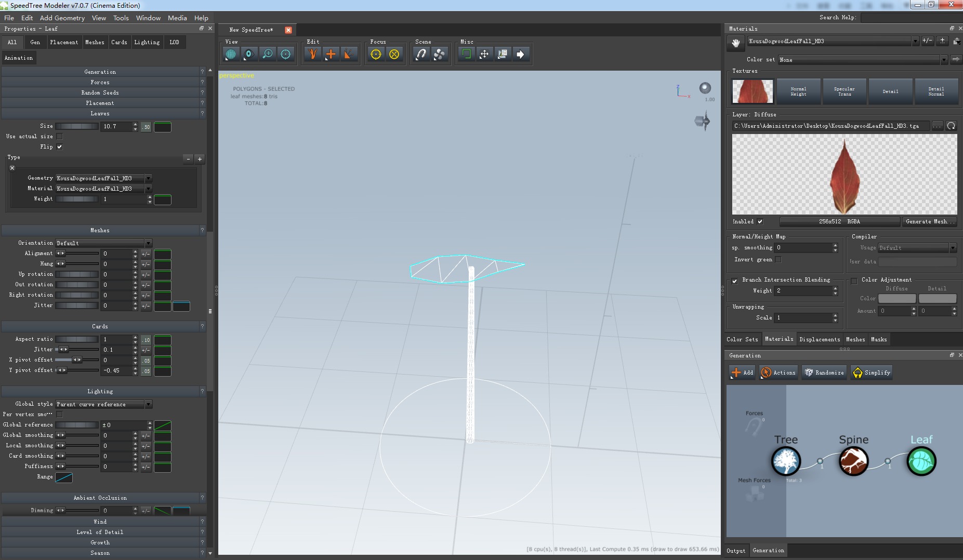Open the Orientation dropdown
This screenshot has height=560, width=963.
pos(103,243)
